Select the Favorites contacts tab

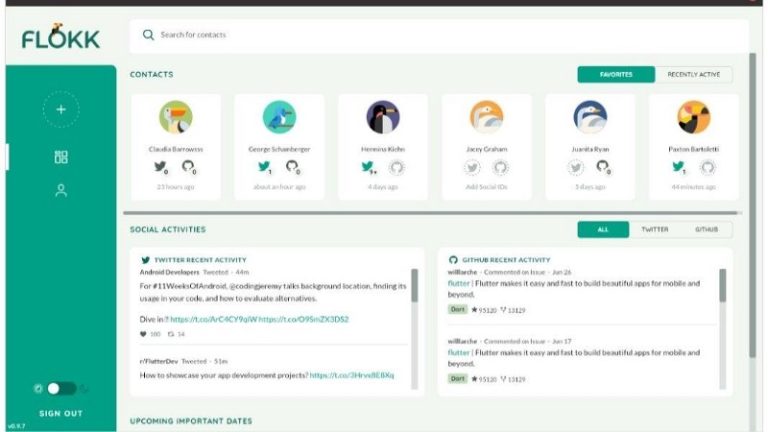tap(616, 75)
